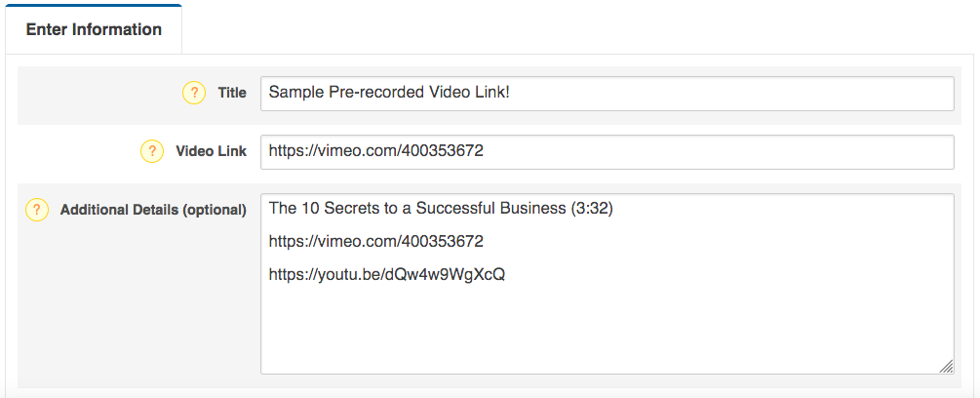The width and height of the screenshot is (980, 398).
Task: Open the Enter Information tab
Action: [94, 29]
